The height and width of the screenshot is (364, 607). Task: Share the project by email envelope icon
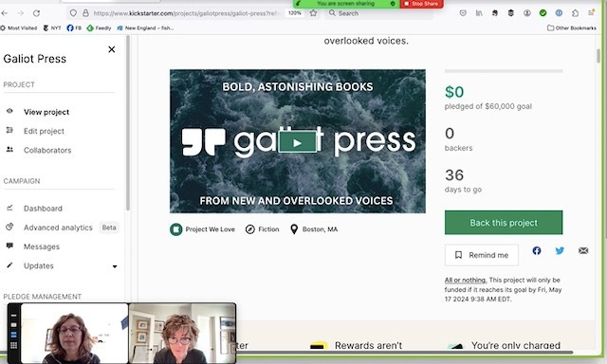point(583,250)
